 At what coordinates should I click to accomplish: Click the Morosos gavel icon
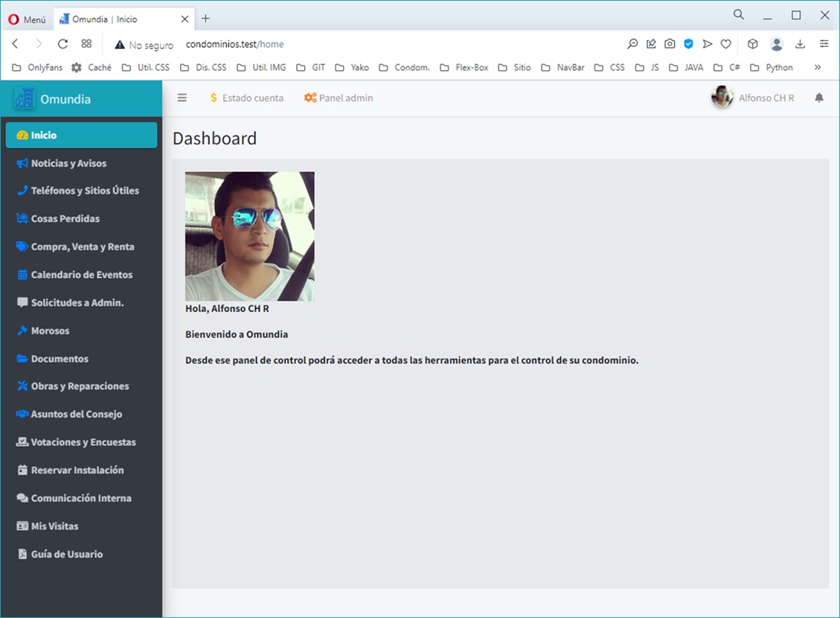tap(22, 331)
